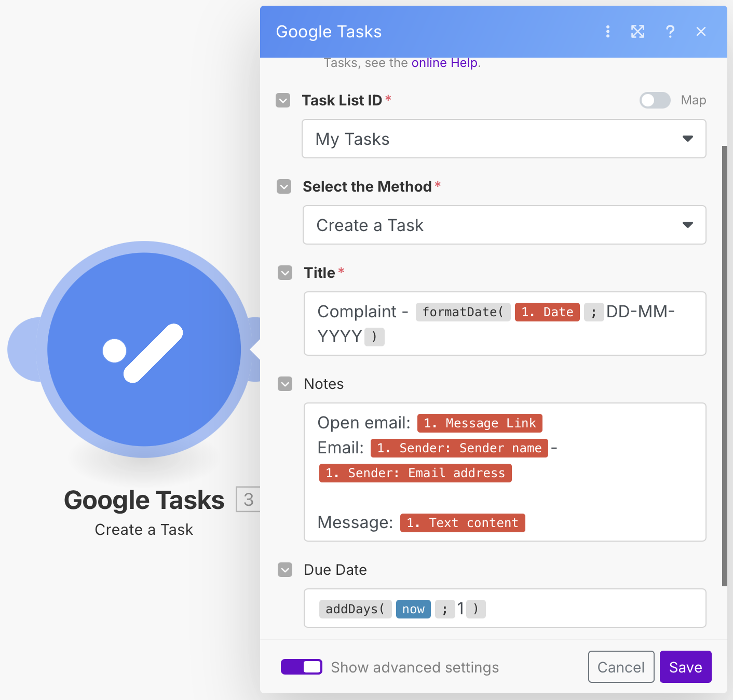Select the 1. Text content variable pill

pyautogui.click(x=463, y=523)
